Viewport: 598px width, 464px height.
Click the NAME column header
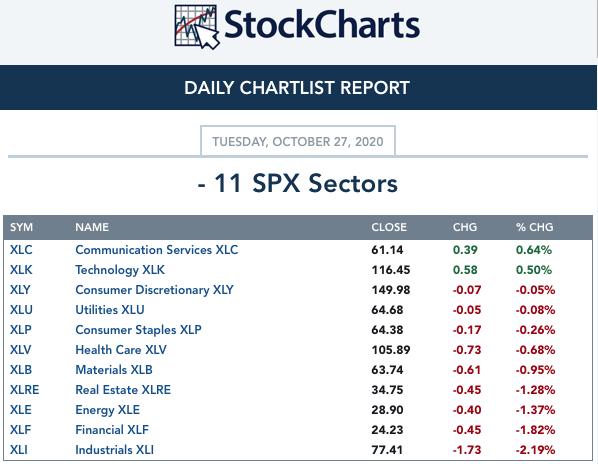click(92, 227)
